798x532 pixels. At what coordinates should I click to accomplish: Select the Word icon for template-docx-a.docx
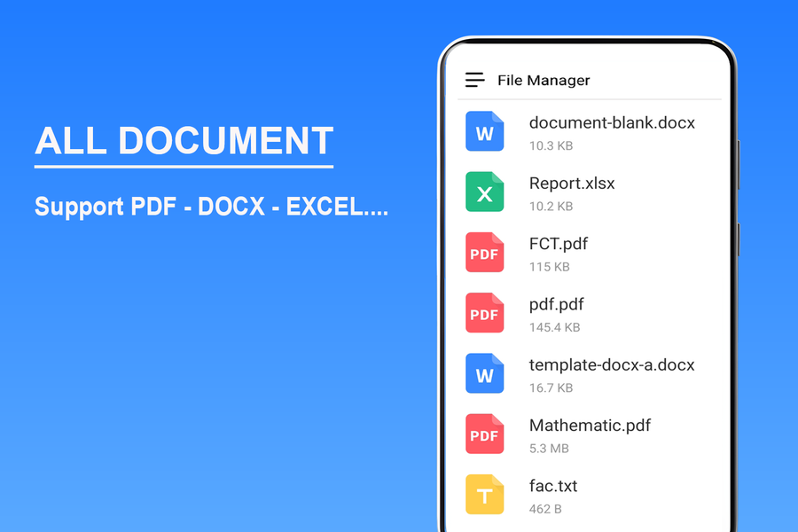coord(484,373)
